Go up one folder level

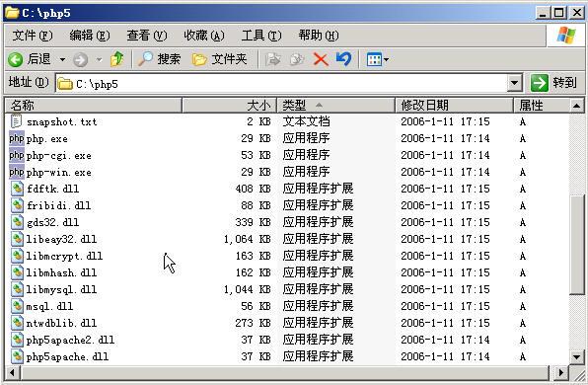pyautogui.click(x=117, y=59)
